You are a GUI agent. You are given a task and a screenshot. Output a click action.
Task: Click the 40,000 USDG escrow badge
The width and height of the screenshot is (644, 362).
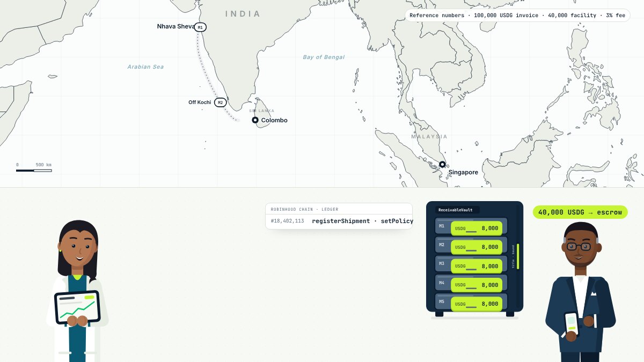pos(580,212)
